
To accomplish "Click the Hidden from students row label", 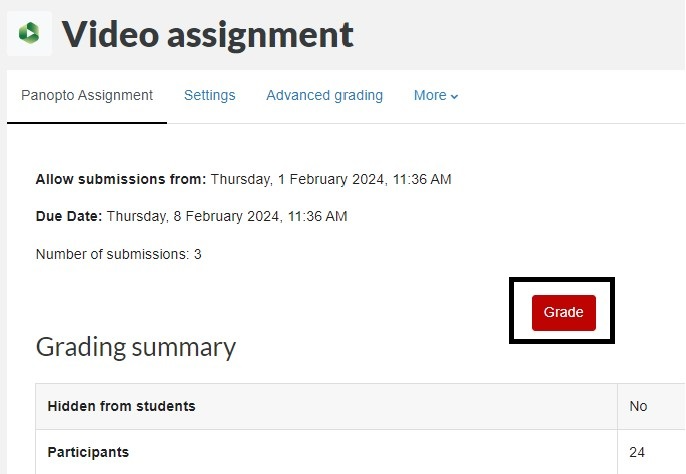I will click(122, 406).
